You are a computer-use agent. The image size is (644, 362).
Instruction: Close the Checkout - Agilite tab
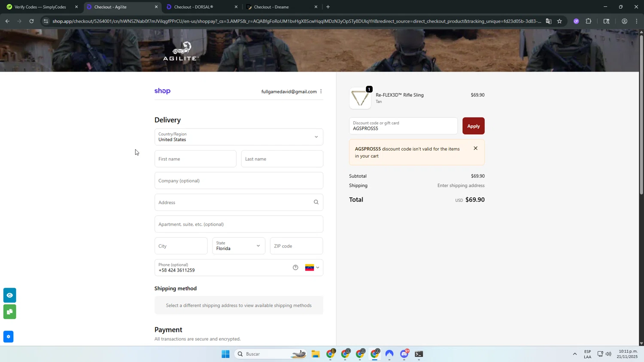(x=156, y=7)
